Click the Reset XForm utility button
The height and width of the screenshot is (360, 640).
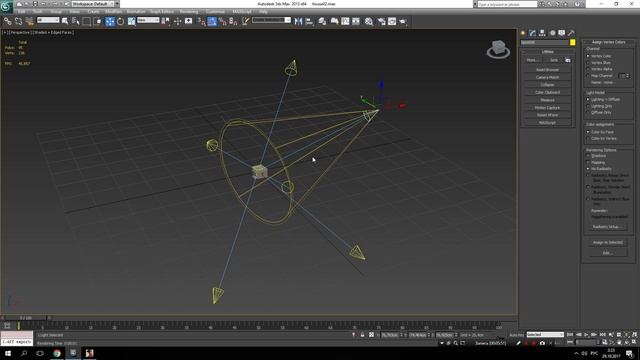click(x=547, y=115)
